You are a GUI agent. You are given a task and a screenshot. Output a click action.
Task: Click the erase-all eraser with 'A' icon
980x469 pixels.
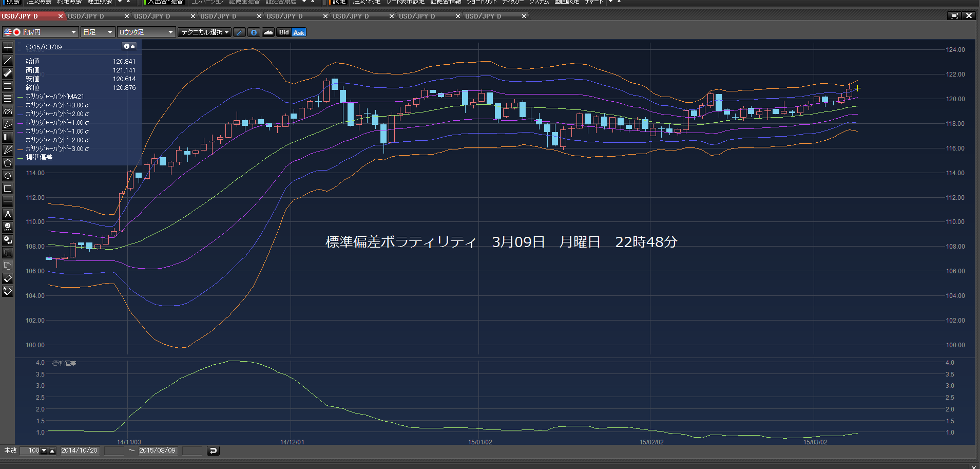(8, 291)
